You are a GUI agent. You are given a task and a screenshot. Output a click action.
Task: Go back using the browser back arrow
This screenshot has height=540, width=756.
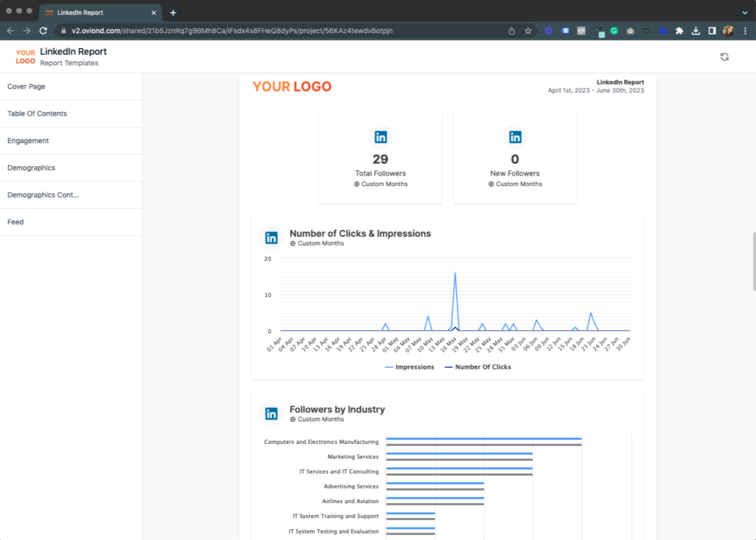10,31
